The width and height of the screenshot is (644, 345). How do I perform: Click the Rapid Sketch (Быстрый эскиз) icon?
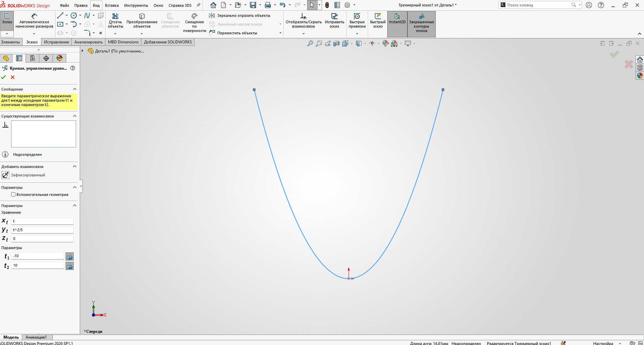click(x=378, y=16)
